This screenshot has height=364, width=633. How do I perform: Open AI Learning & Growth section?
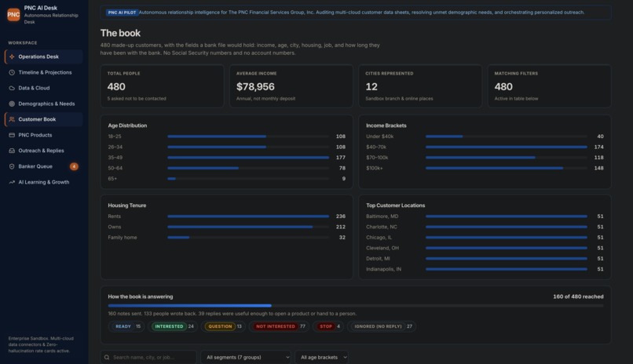(44, 182)
